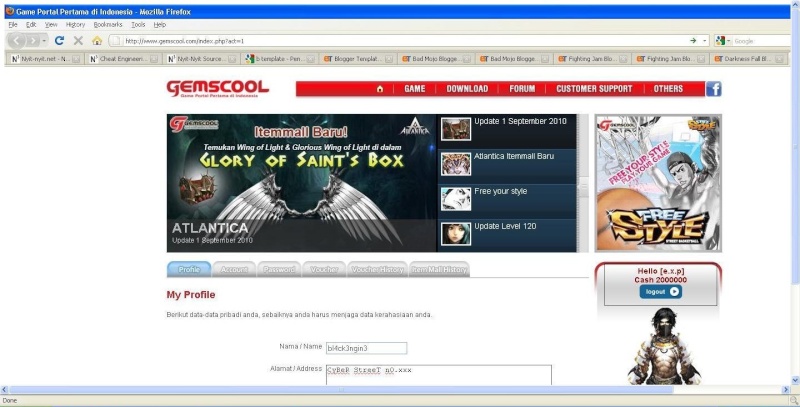
Task: Click the horizontal scrollbar at bottom
Action: tap(341, 390)
